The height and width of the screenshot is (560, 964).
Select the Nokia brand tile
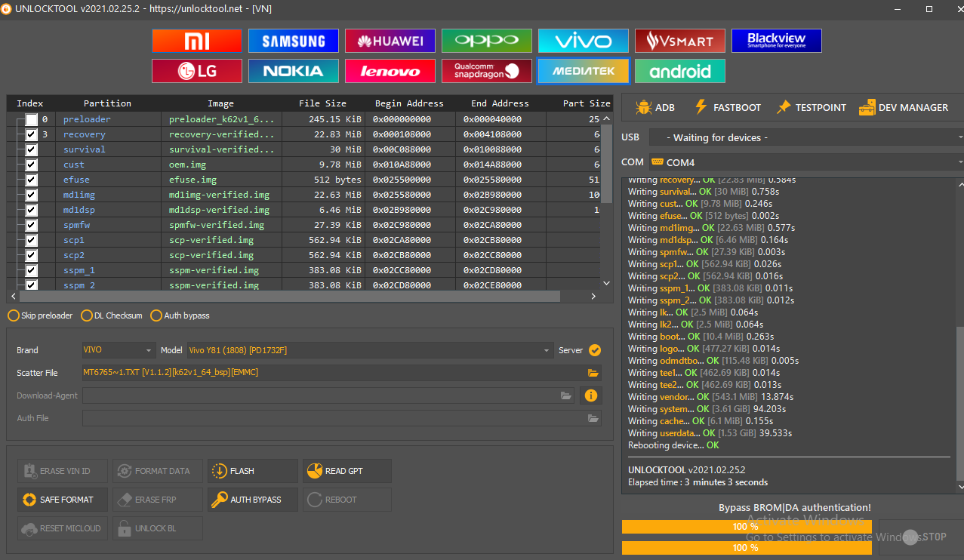[294, 71]
